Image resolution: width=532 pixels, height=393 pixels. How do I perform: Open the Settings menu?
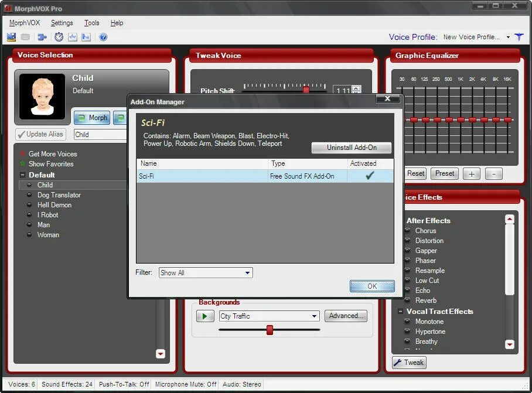pos(62,23)
